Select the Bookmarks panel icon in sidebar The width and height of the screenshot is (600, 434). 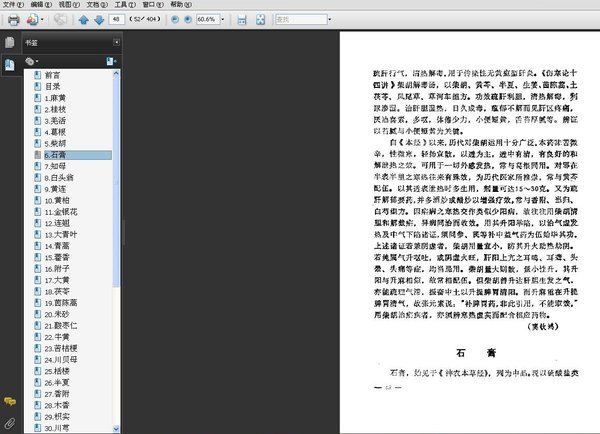(x=10, y=65)
